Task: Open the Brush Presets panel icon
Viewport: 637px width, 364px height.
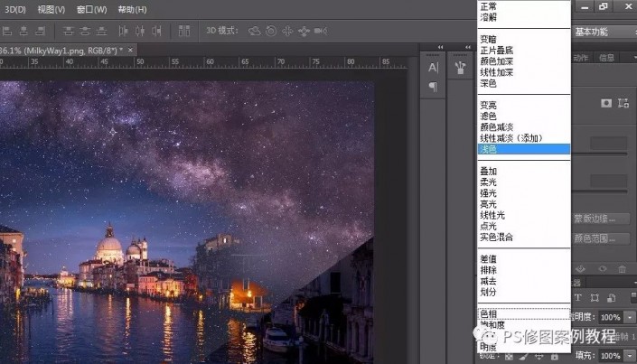Action: (x=460, y=68)
